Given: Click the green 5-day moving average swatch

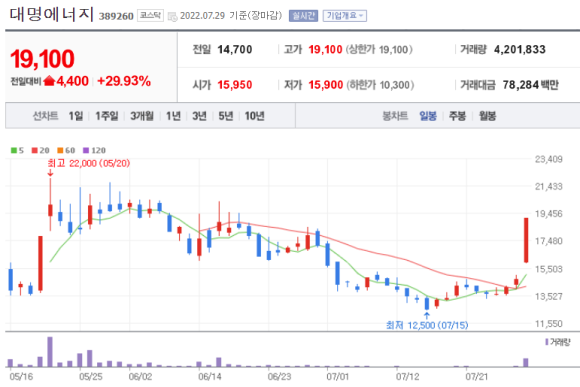Looking at the screenshot, I should point(14,150).
